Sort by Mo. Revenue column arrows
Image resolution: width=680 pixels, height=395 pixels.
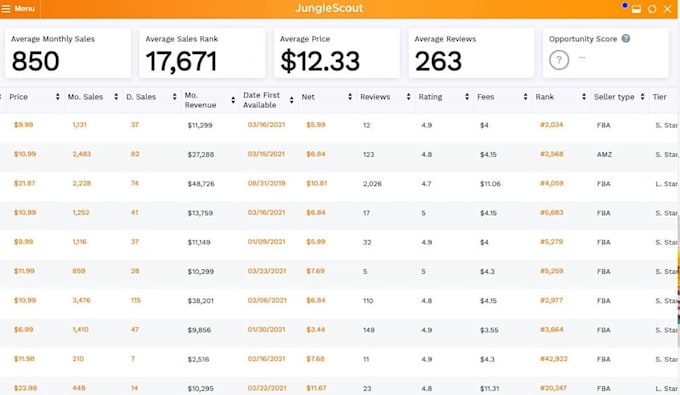(x=233, y=100)
